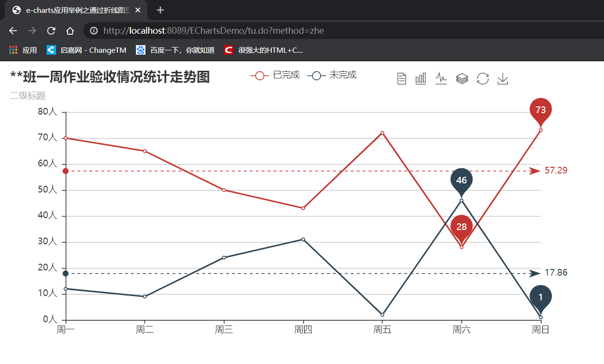
Task: Click the 0人 y-axis label
Action: pos(50,320)
